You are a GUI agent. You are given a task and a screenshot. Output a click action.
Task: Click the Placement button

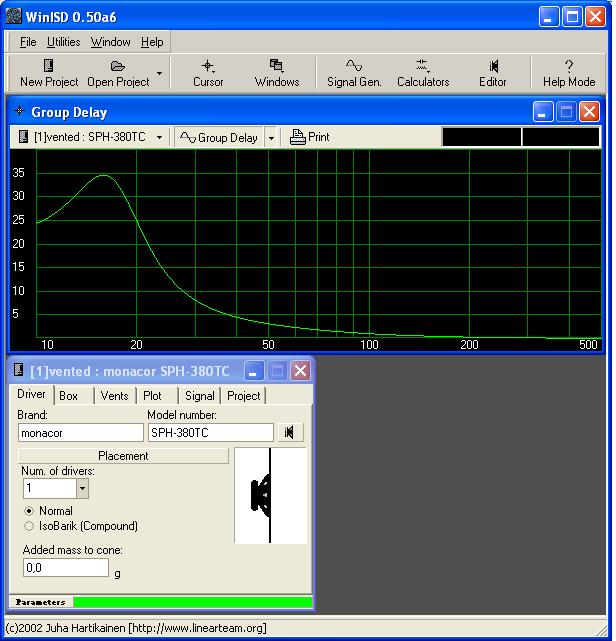click(x=123, y=455)
